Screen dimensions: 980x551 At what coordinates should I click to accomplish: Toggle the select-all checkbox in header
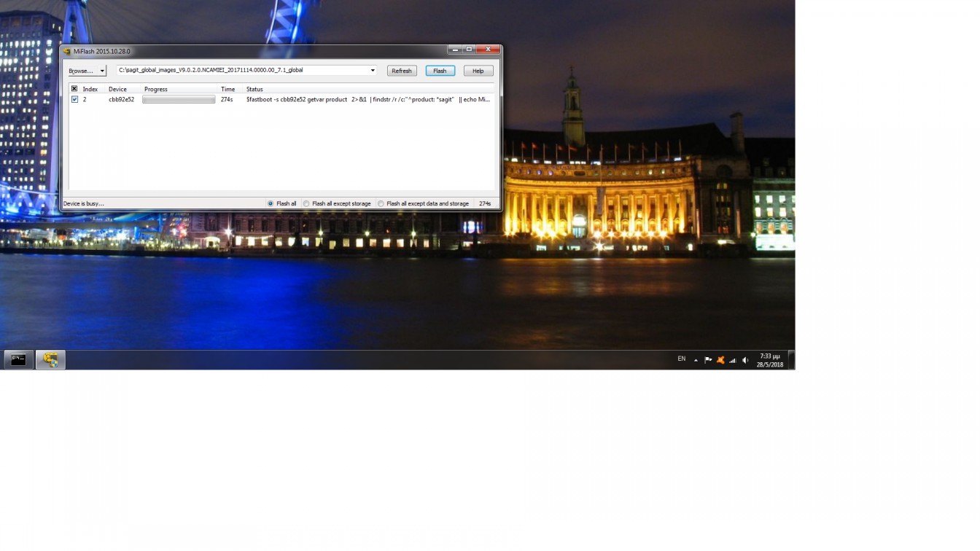(74, 89)
